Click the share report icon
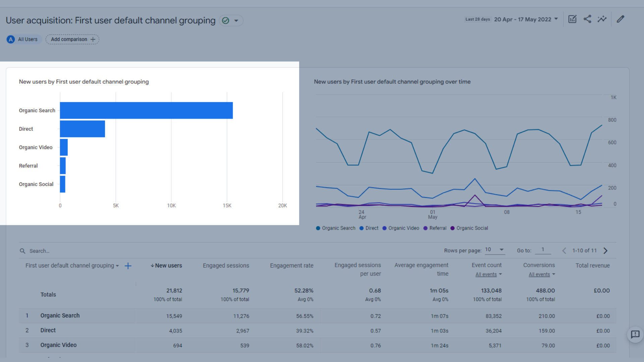The width and height of the screenshot is (644, 362). click(587, 19)
